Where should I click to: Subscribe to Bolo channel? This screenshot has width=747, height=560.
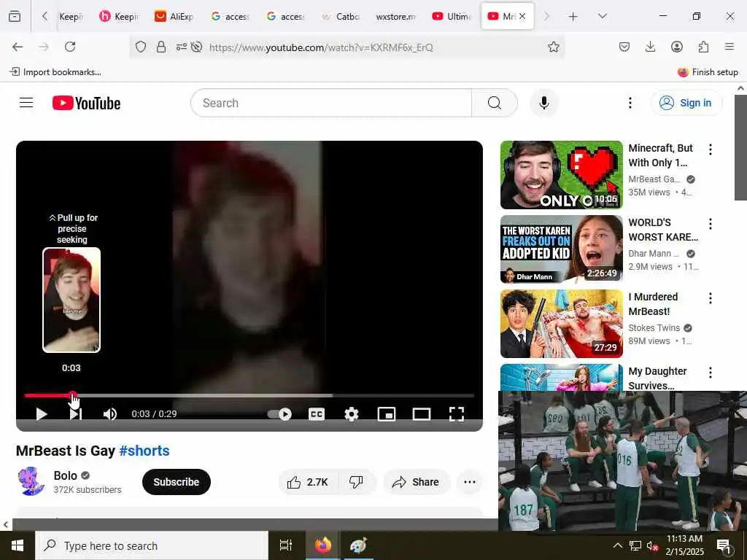pos(177,482)
